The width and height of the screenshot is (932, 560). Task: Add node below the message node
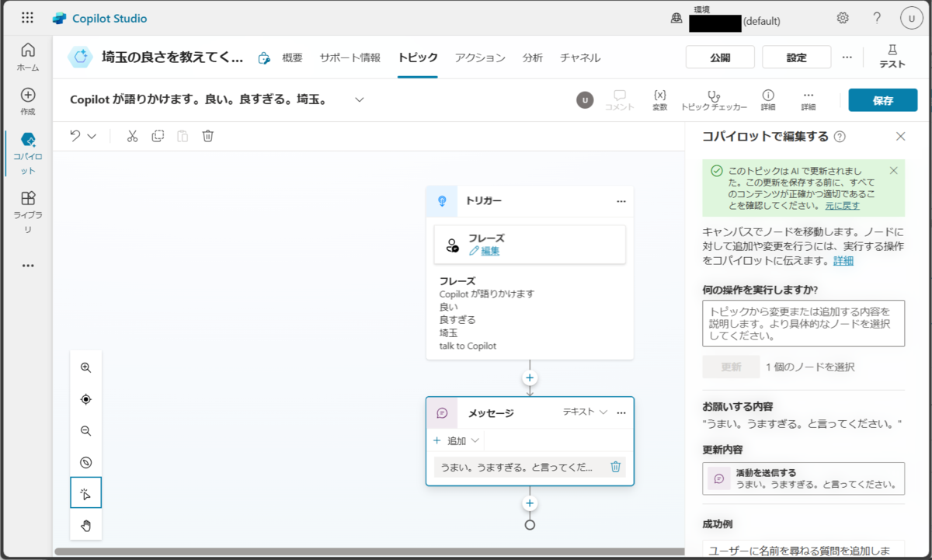pyautogui.click(x=530, y=503)
